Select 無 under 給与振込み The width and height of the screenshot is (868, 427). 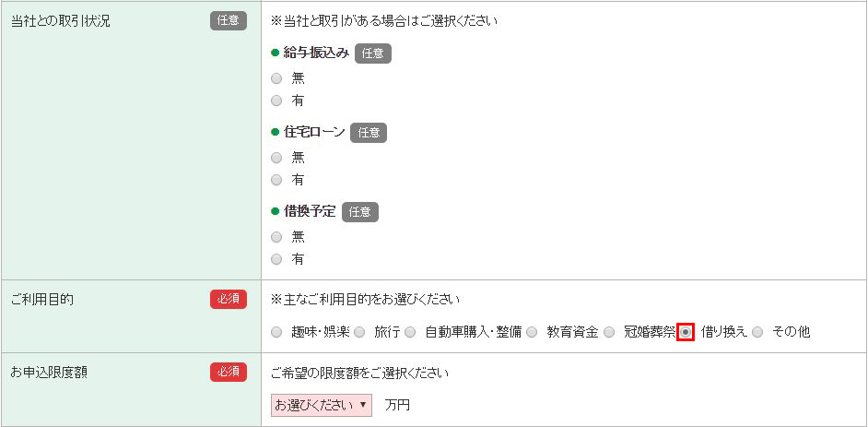(x=276, y=78)
